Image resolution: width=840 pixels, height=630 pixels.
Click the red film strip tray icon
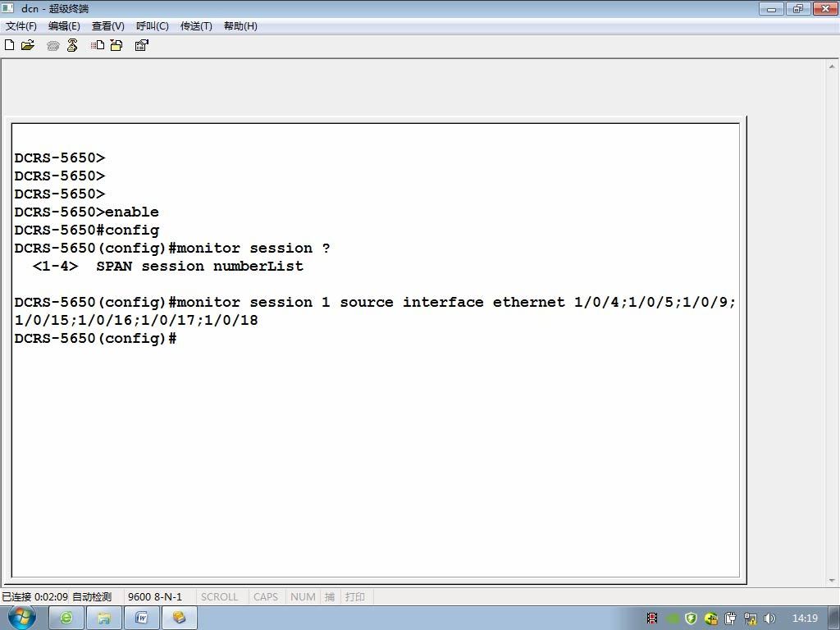[652, 619]
